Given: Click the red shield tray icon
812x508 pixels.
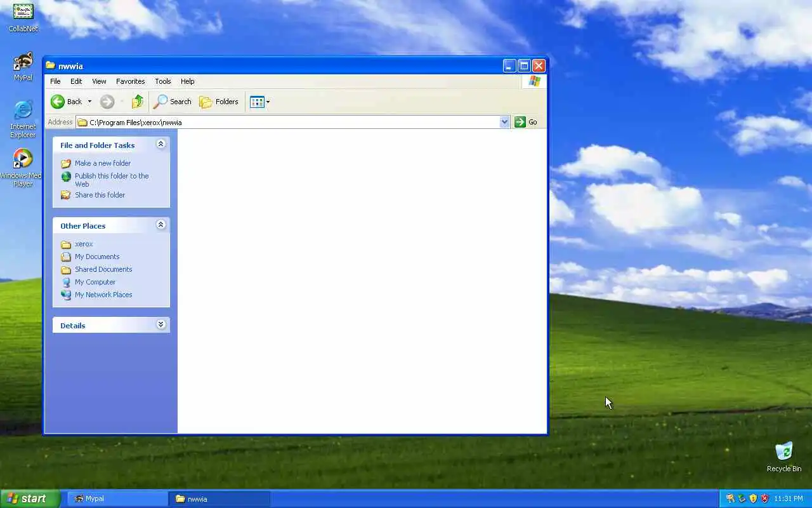Looking at the screenshot, I should click(x=764, y=498).
